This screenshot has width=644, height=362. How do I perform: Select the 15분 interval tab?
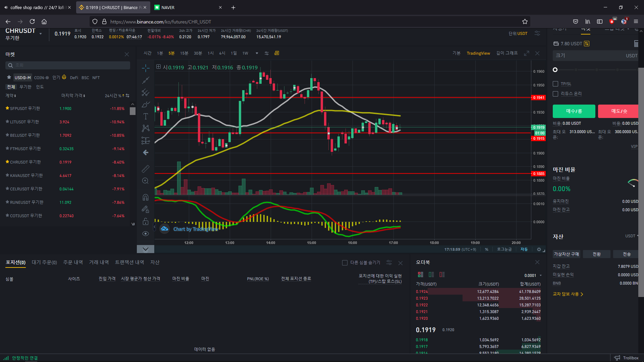[184, 53]
